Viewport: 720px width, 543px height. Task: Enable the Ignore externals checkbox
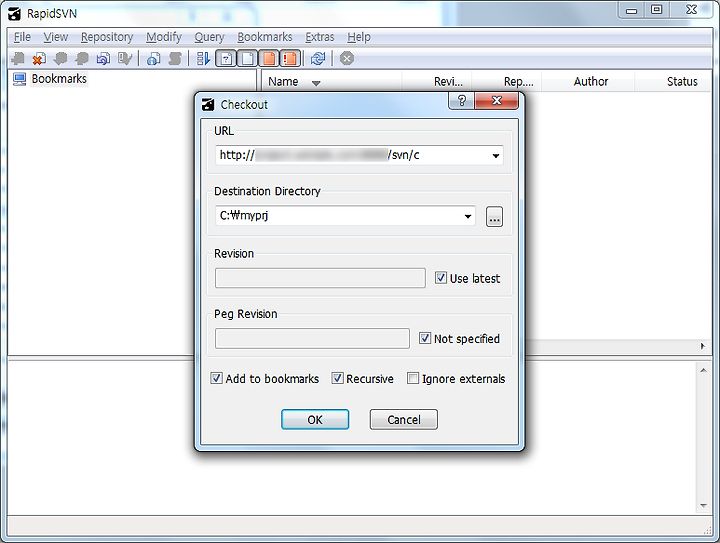[413, 378]
